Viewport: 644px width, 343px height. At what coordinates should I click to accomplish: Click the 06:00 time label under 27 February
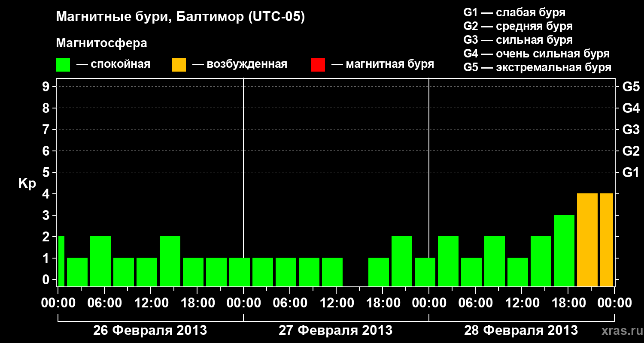[x=290, y=303]
